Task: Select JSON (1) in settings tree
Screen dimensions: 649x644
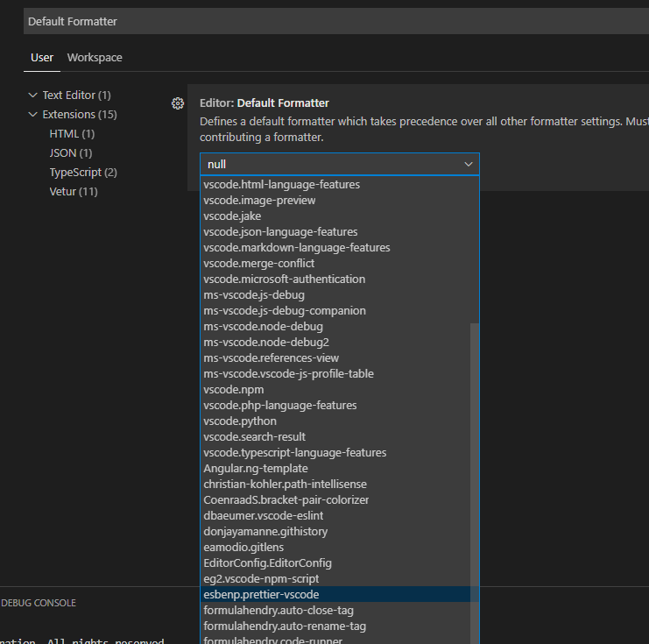Action: 71,152
